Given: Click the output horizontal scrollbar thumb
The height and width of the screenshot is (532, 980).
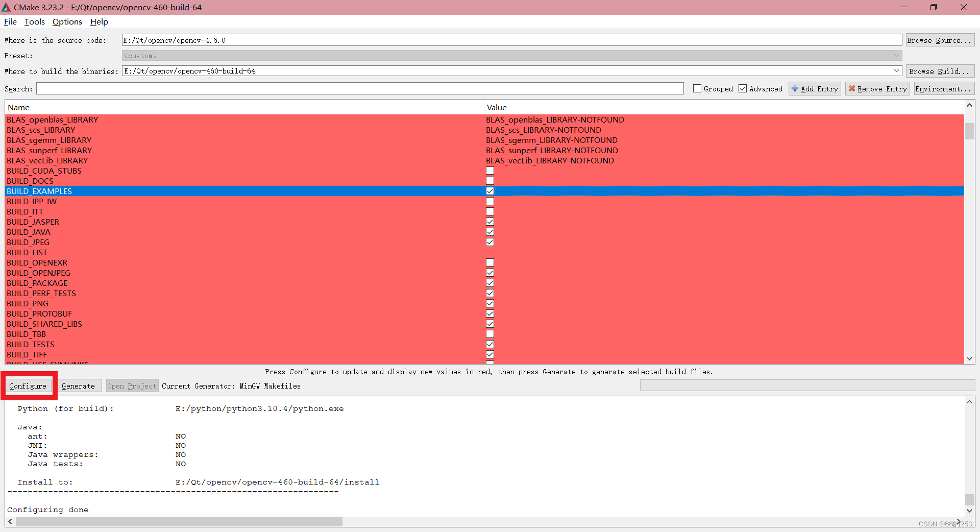Looking at the screenshot, I should [179, 522].
